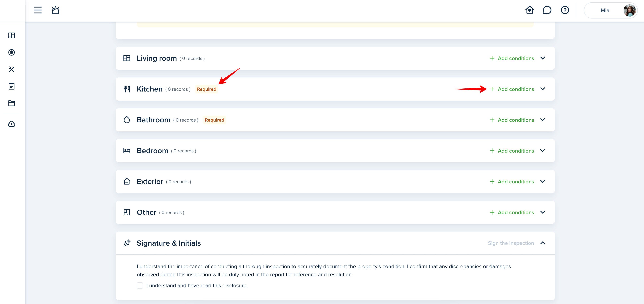644x304 pixels.
Task: Click Exterior '( 0 records )' text
Action: coord(178,182)
